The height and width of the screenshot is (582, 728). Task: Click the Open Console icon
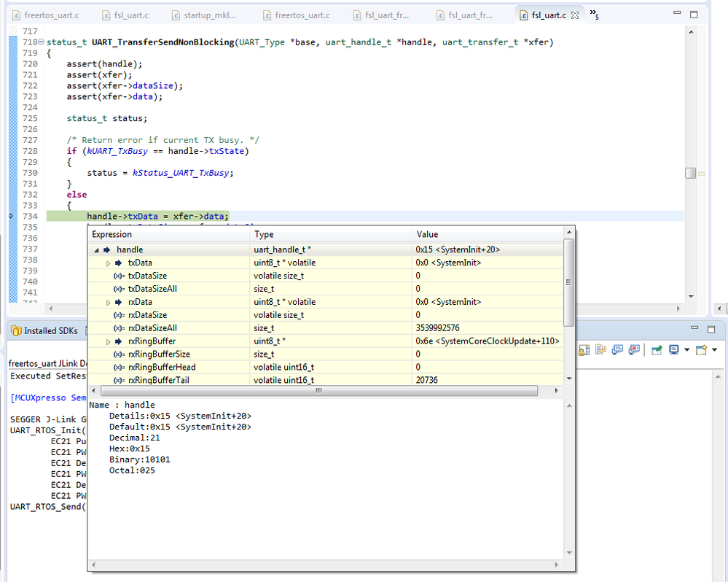click(x=702, y=350)
